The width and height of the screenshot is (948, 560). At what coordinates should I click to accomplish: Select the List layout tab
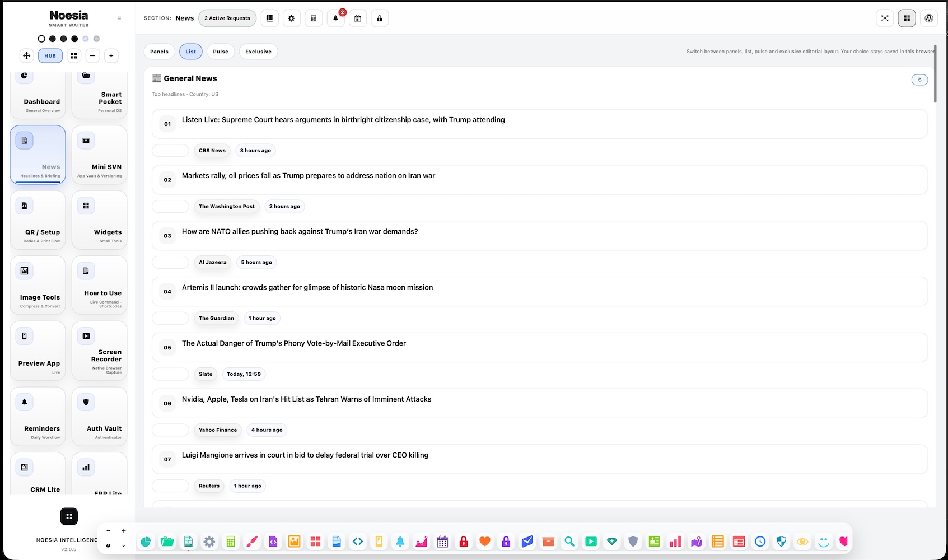[191, 52]
